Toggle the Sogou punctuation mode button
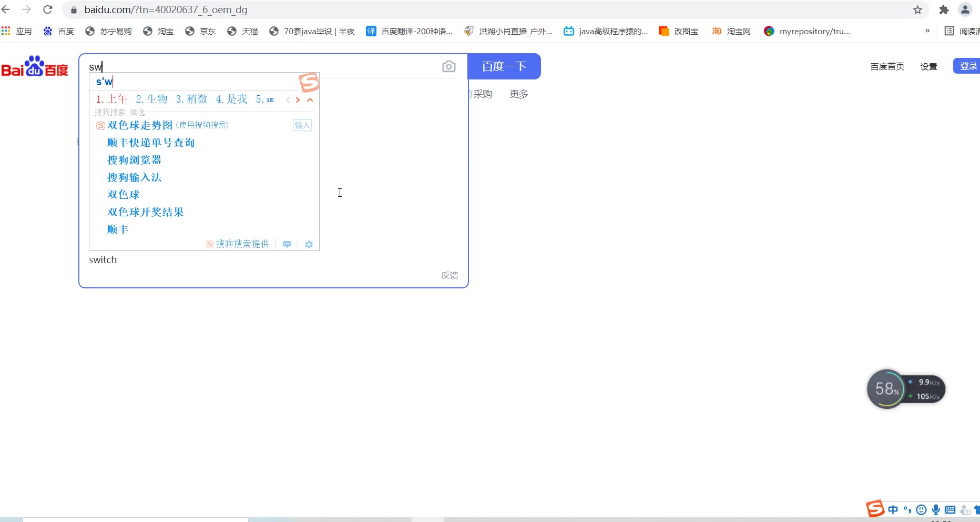Screen dimensions: 980x522 click(x=907, y=509)
